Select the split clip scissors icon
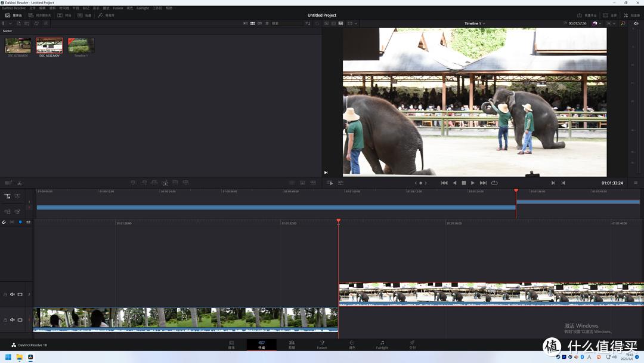The image size is (644, 363). (x=19, y=183)
